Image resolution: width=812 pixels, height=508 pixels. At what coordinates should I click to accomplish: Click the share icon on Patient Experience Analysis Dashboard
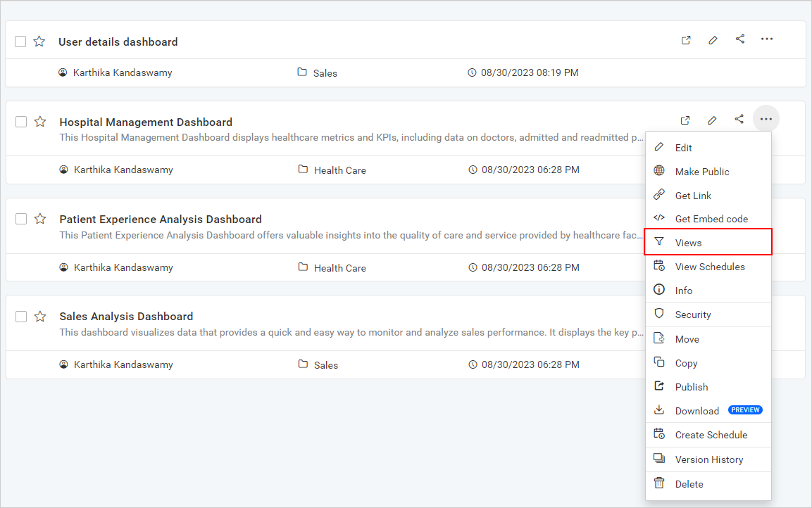point(739,219)
